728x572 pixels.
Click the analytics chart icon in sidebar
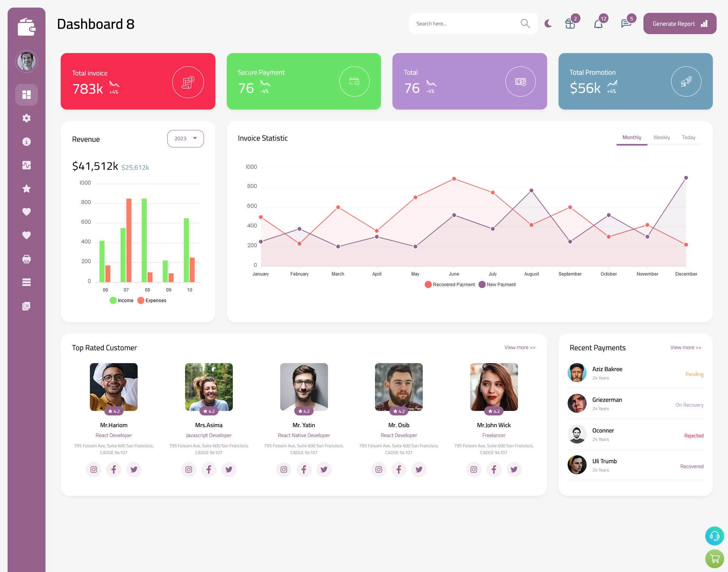click(x=27, y=165)
